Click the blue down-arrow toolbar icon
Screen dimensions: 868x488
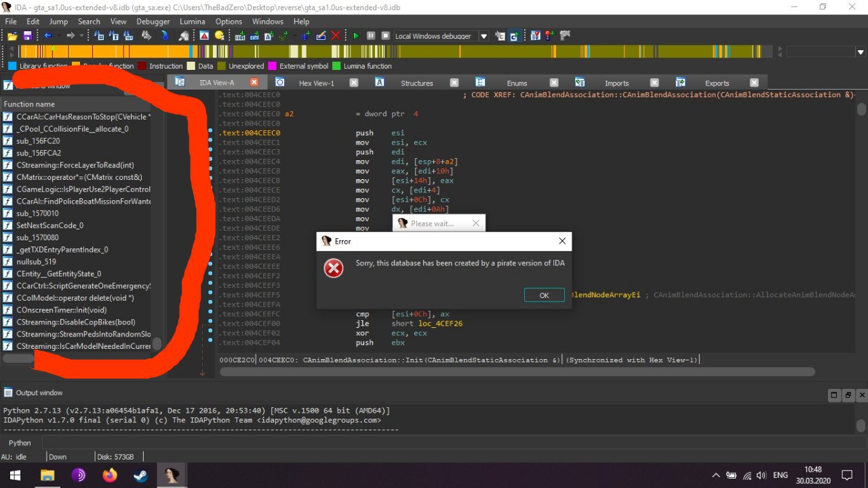(165, 36)
